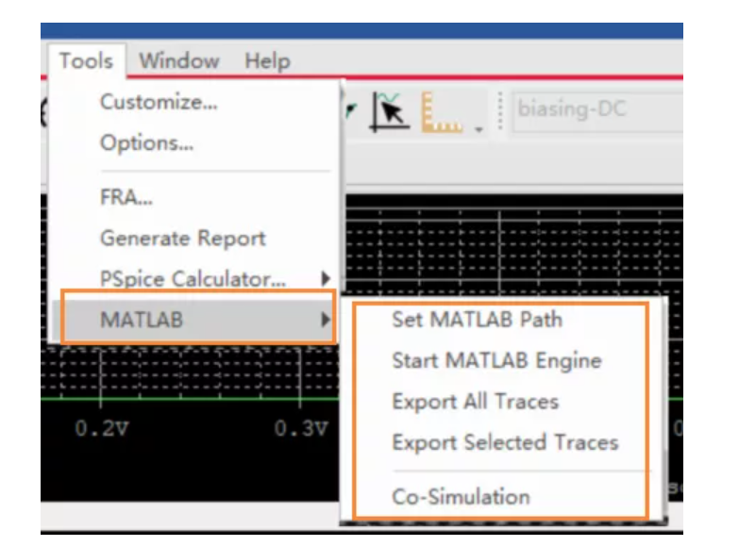This screenshot has height=546, width=756.
Task: Click Export All Traces
Action: 476,402
